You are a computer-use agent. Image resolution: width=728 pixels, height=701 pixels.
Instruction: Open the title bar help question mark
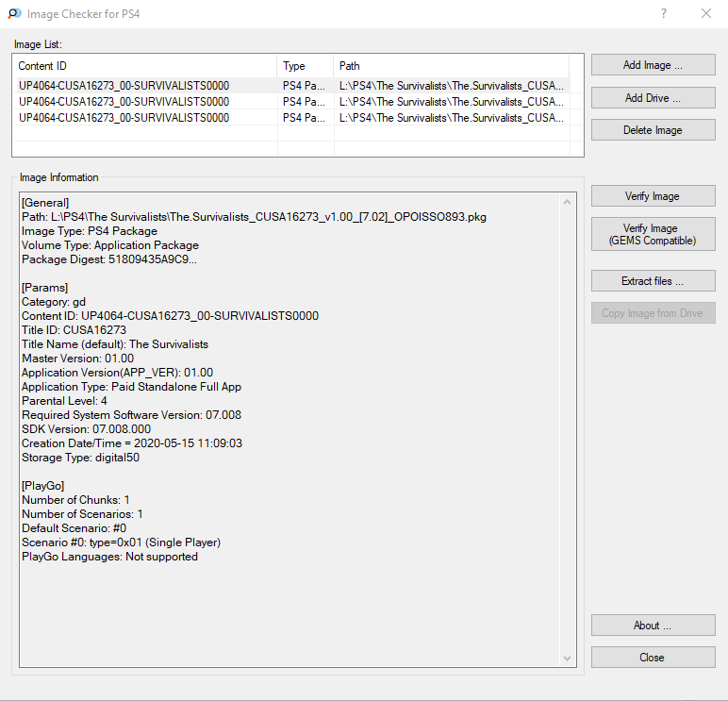[664, 13]
